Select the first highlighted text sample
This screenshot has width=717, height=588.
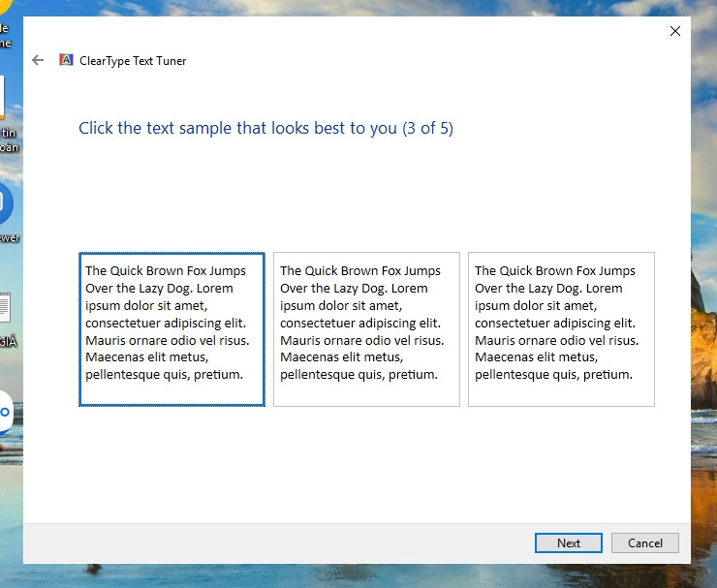point(171,328)
